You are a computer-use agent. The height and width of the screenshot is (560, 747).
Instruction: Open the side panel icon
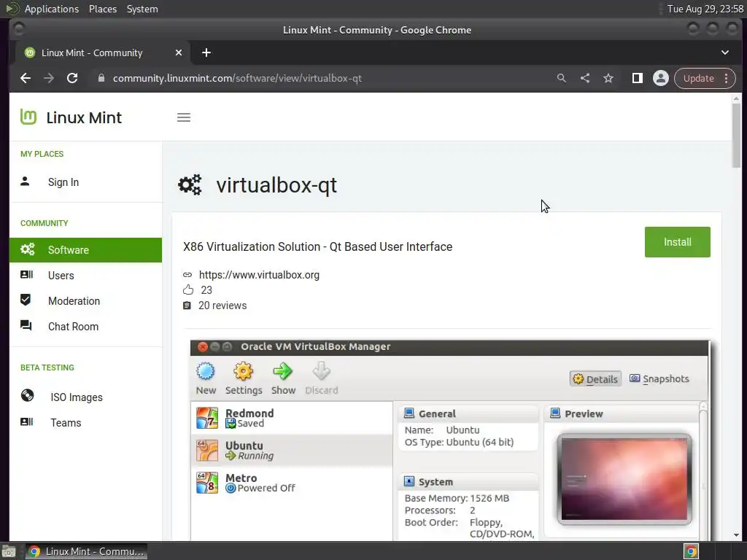(x=638, y=78)
